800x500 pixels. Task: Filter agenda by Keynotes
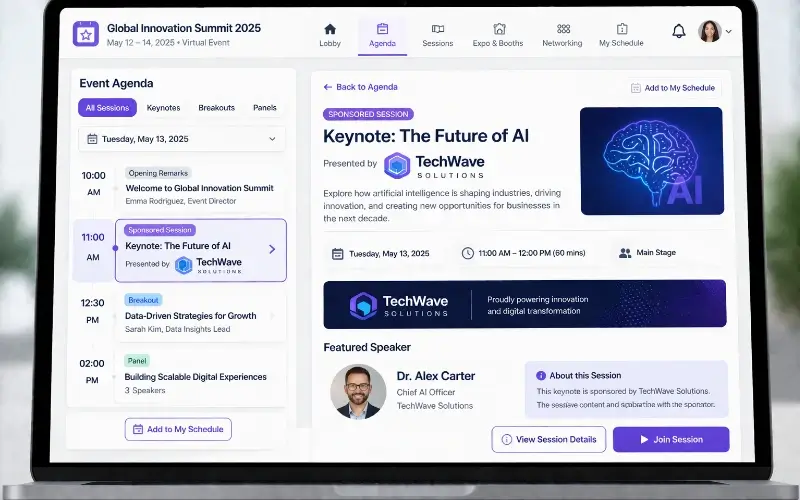pos(163,108)
